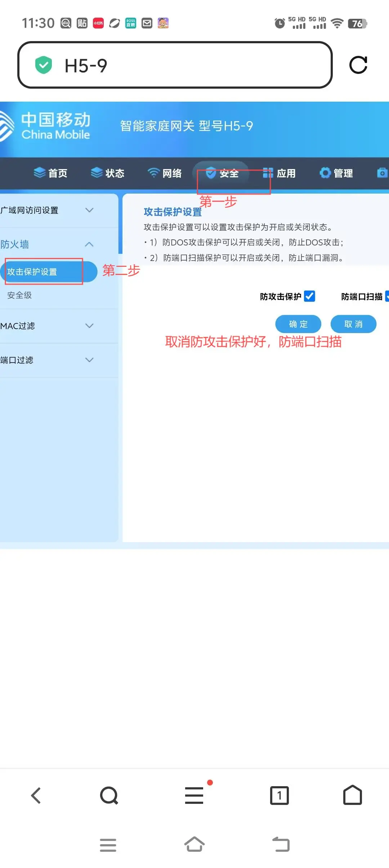
Task: Tap the battery indicator showing 76
Action: [357, 23]
